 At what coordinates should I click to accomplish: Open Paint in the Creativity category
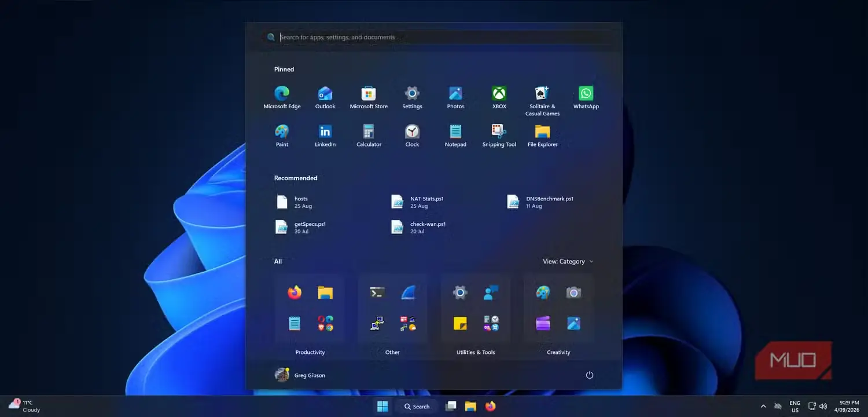click(543, 292)
